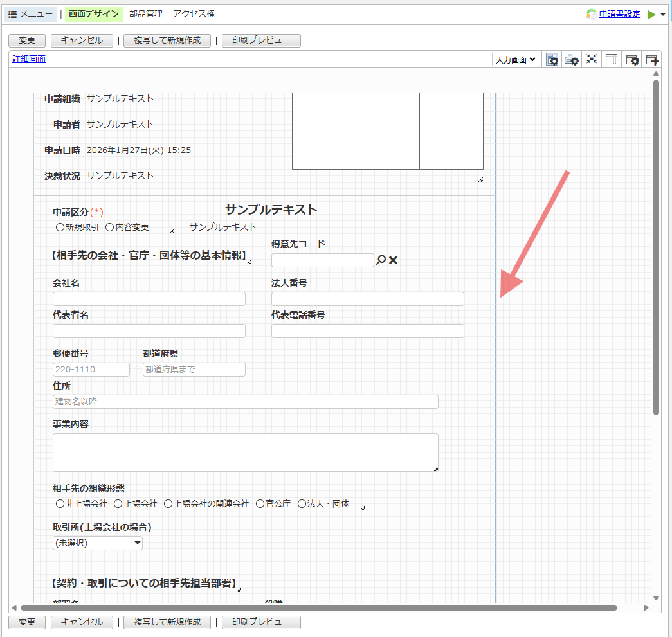Image resolution: width=672 pixels, height=637 pixels.
Task: Select the 内容変更 radio button
Action: pos(109,228)
